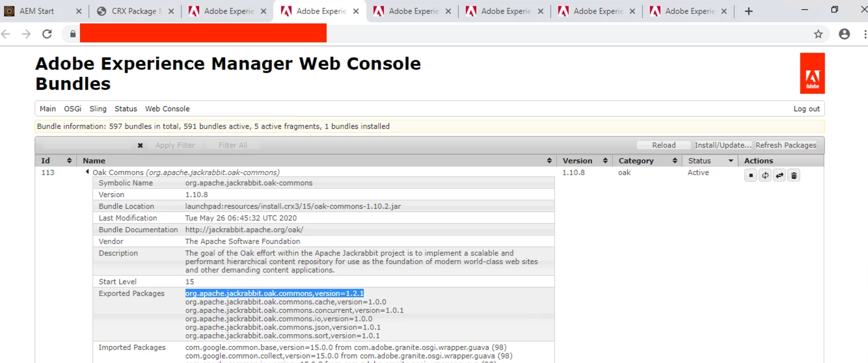868x363 pixels.
Task: Go back in browser history
Action: click(x=7, y=34)
